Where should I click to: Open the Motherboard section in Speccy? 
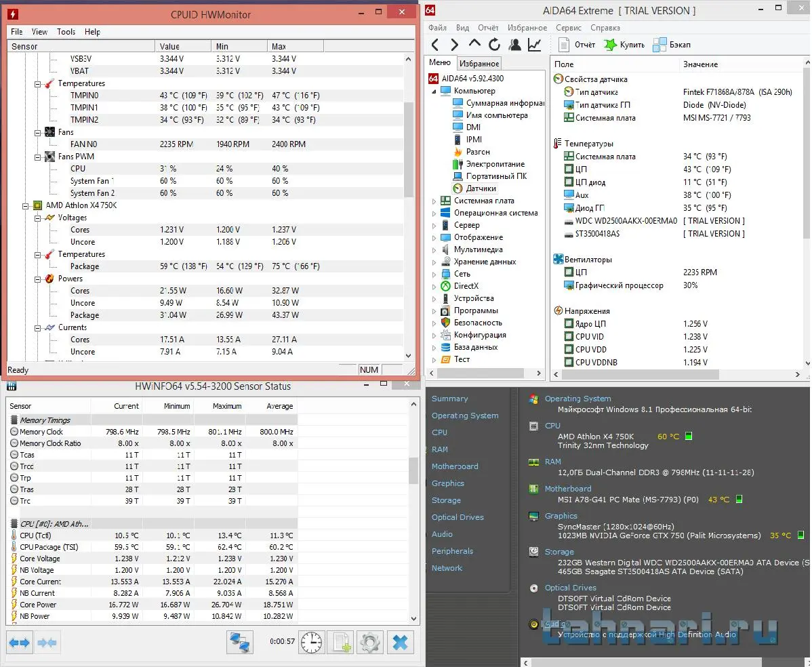coord(454,466)
